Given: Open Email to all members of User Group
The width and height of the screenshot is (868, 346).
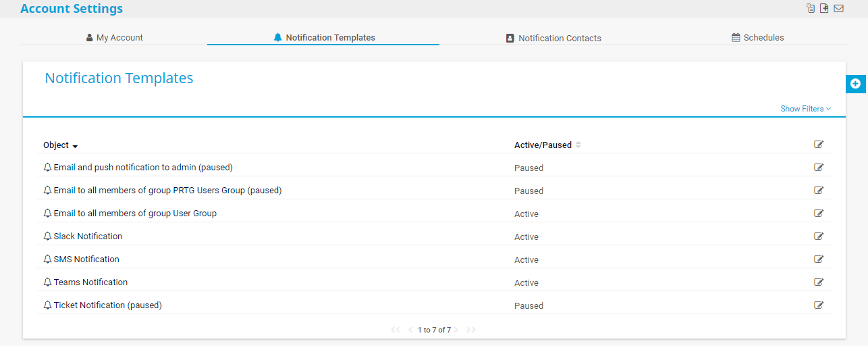Looking at the screenshot, I should [x=135, y=214].
